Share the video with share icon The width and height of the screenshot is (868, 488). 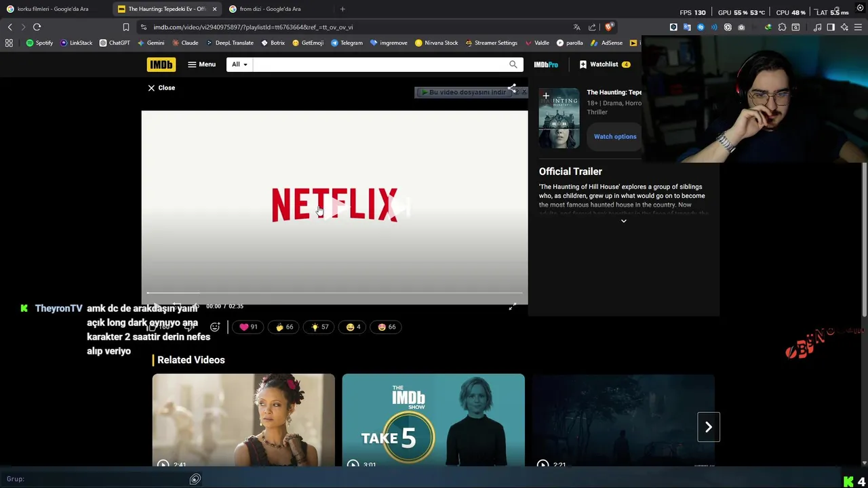pos(512,88)
